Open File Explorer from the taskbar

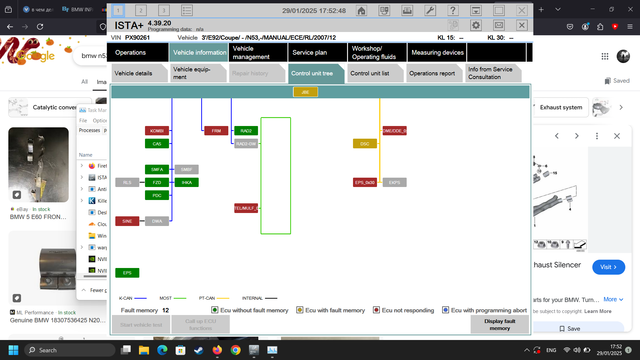point(144,350)
